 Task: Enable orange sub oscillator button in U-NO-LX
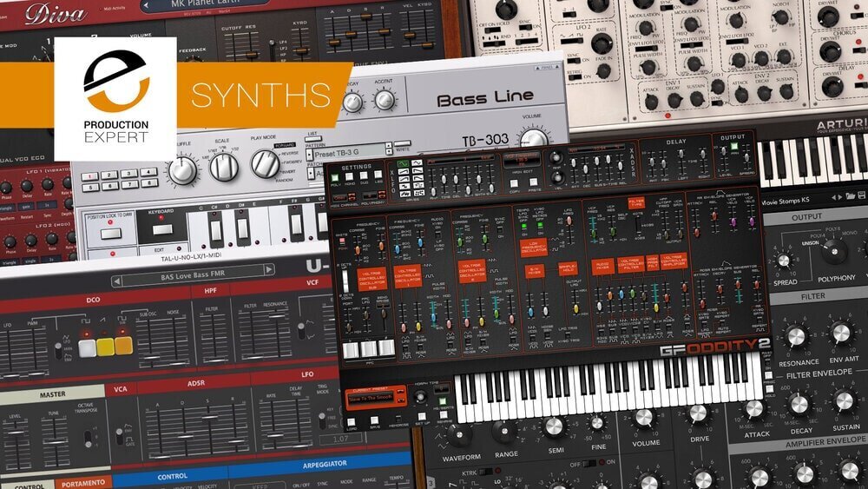tap(123, 345)
